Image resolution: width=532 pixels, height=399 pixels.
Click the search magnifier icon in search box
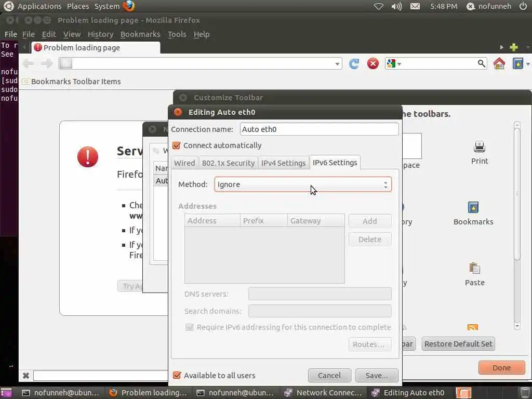(481, 63)
